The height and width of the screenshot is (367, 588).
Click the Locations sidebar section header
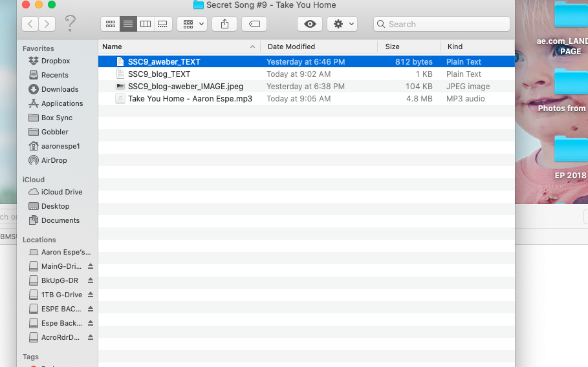pos(39,240)
